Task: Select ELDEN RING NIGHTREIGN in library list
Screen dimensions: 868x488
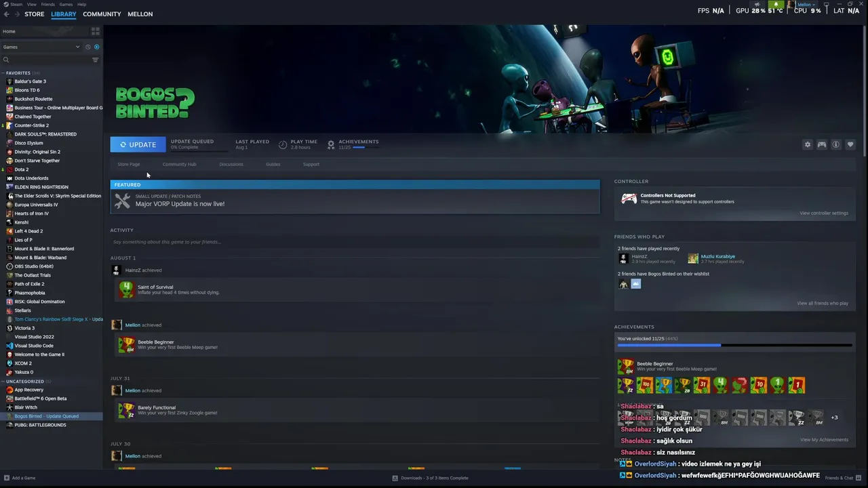Action: 52,187
